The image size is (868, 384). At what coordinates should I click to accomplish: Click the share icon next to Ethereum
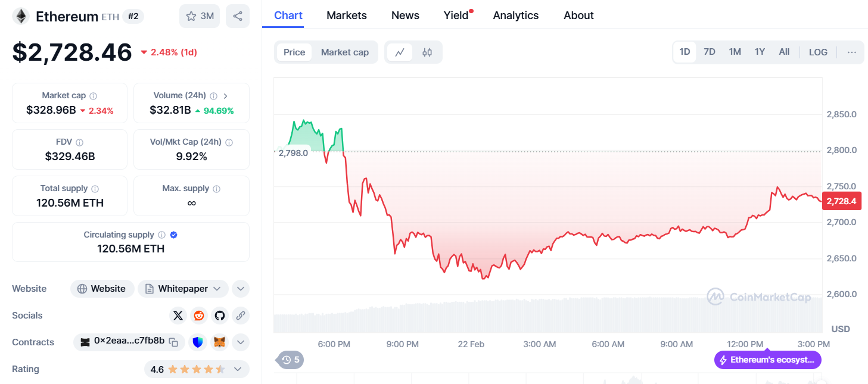[x=238, y=16]
